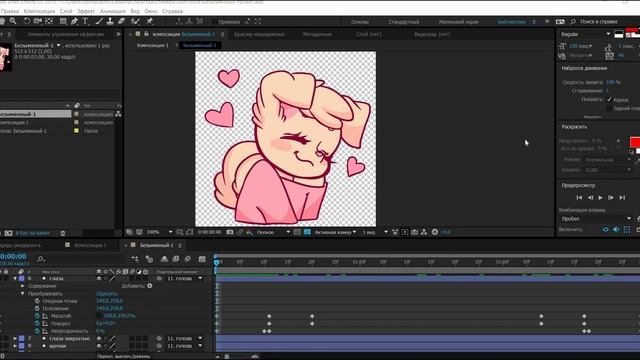640x360 pixels.
Task: Select the Type (T) tool
Action: tap(85, 21)
